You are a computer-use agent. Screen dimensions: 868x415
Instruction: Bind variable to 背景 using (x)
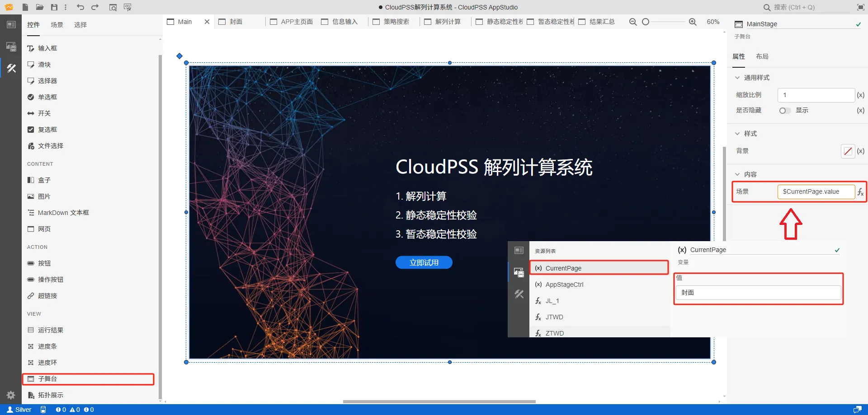click(861, 151)
